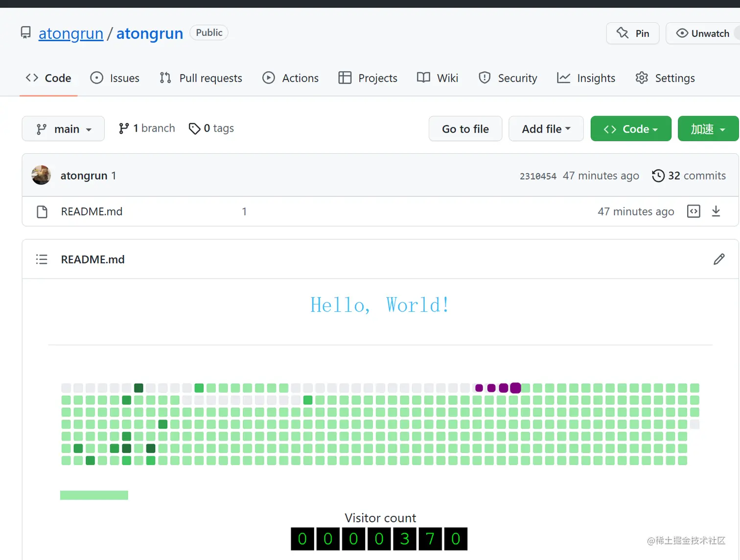Open the green Code dropdown

pyautogui.click(x=631, y=129)
